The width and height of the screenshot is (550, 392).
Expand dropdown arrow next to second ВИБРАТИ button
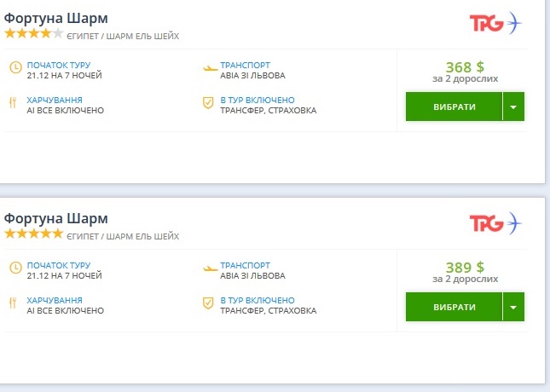513,308
